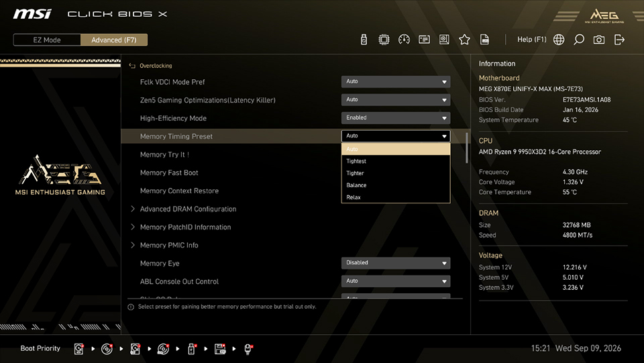Screen dimensions: 644x363
Task: Click the settings list vertical scrollbar
Action: (x=467, y=148)
